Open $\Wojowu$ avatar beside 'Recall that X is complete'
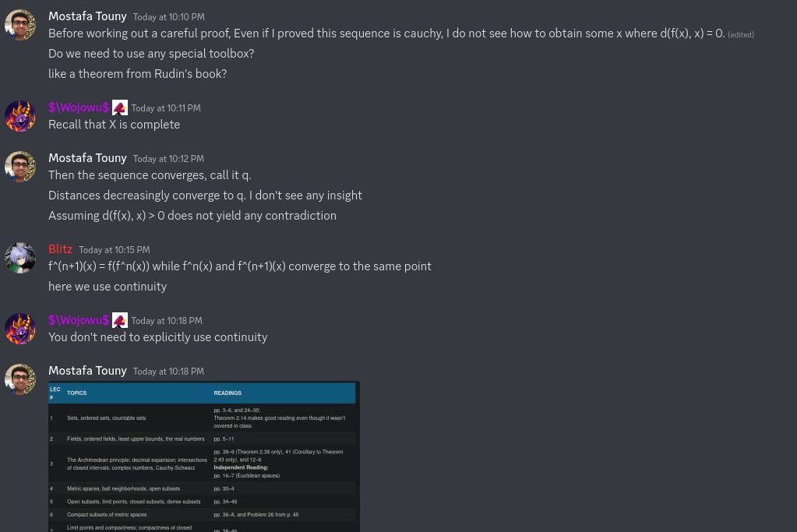797x532 pixels. coord(20,116)
